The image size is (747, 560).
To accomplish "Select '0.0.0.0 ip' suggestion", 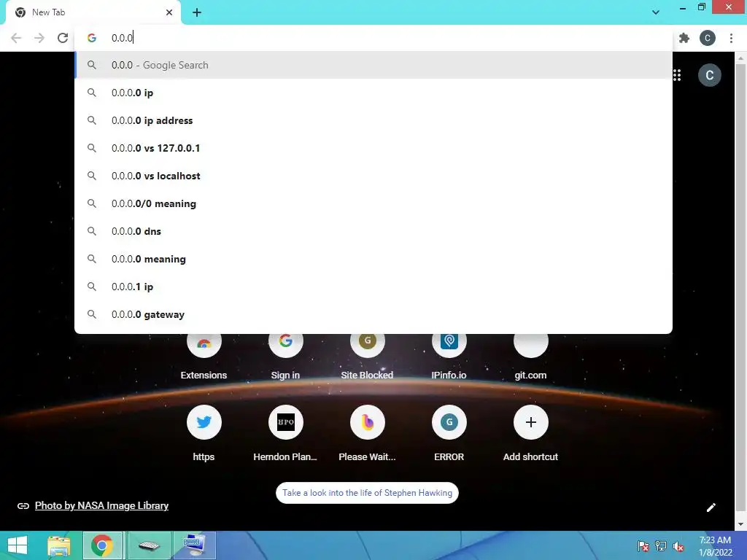I will point(373,93).
